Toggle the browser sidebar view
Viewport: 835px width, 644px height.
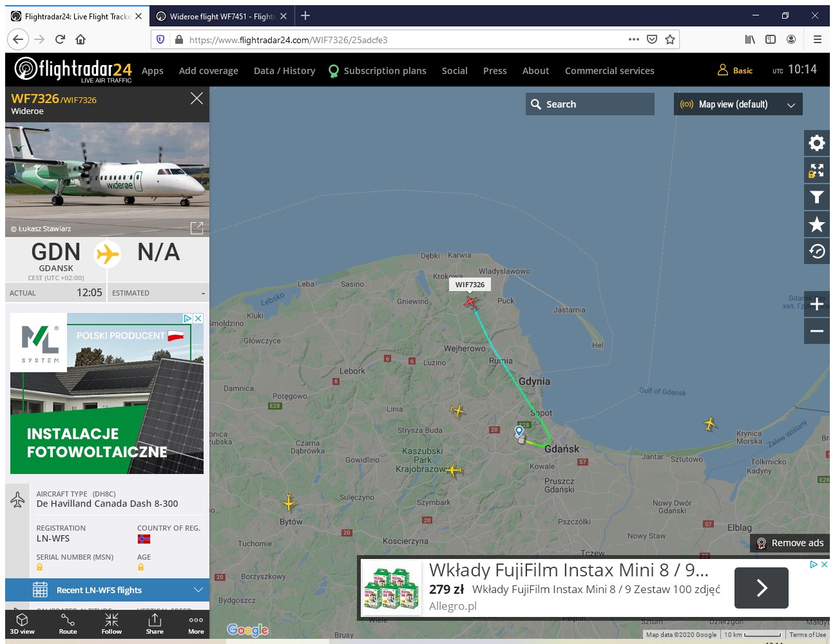coord(771,39)
